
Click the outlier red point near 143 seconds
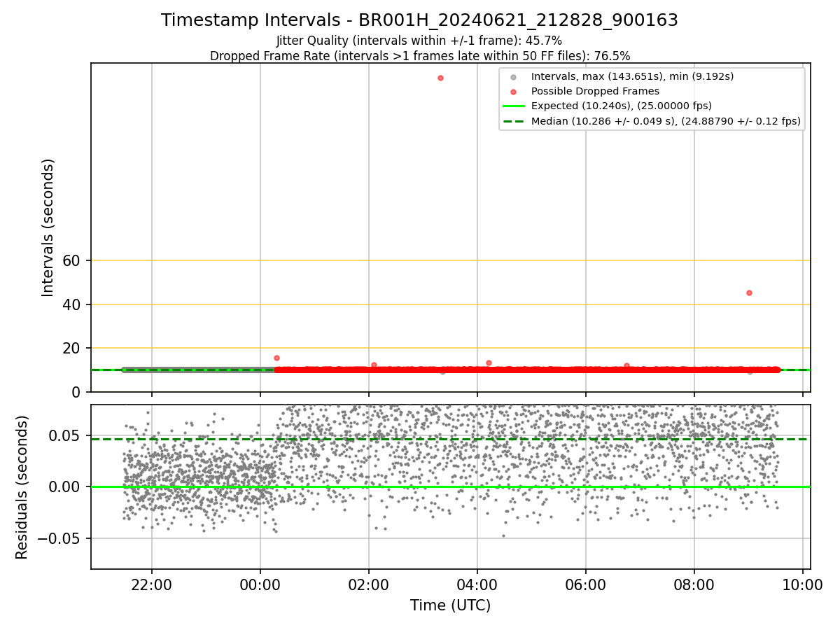(440, 78)
